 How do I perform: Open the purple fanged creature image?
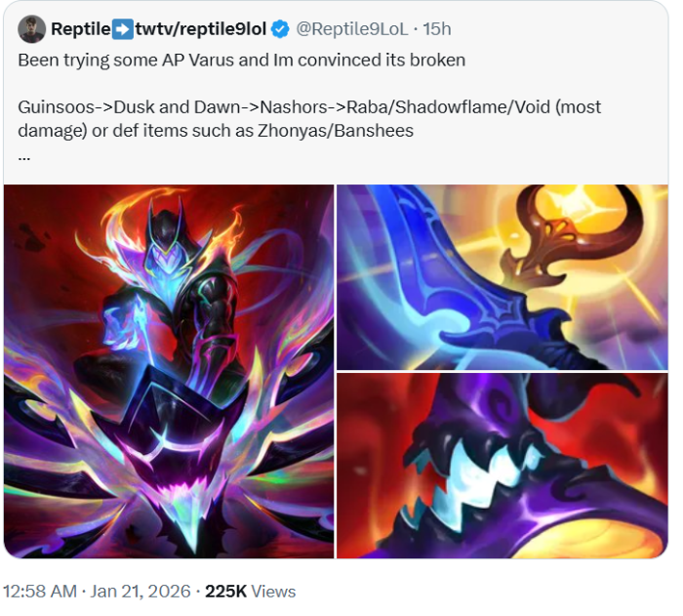[502, 466]
